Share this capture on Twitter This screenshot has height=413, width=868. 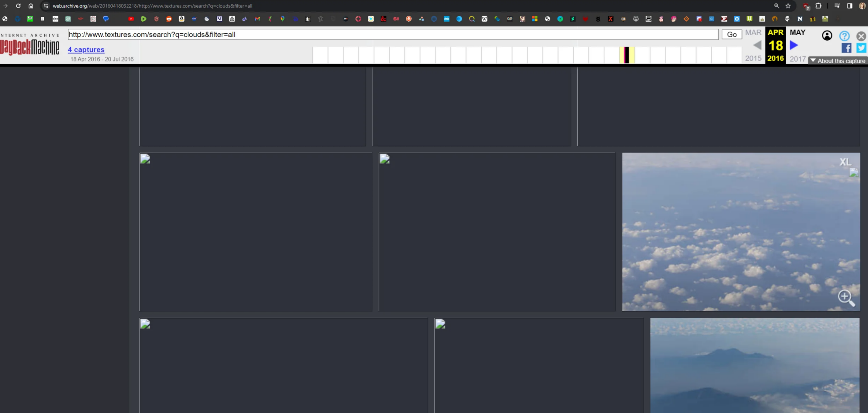861,48
